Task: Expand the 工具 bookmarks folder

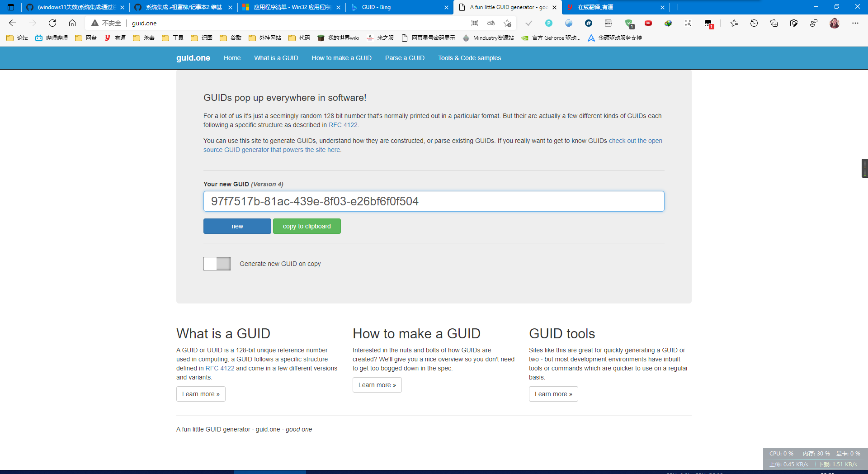Action: tap(177, 38)
